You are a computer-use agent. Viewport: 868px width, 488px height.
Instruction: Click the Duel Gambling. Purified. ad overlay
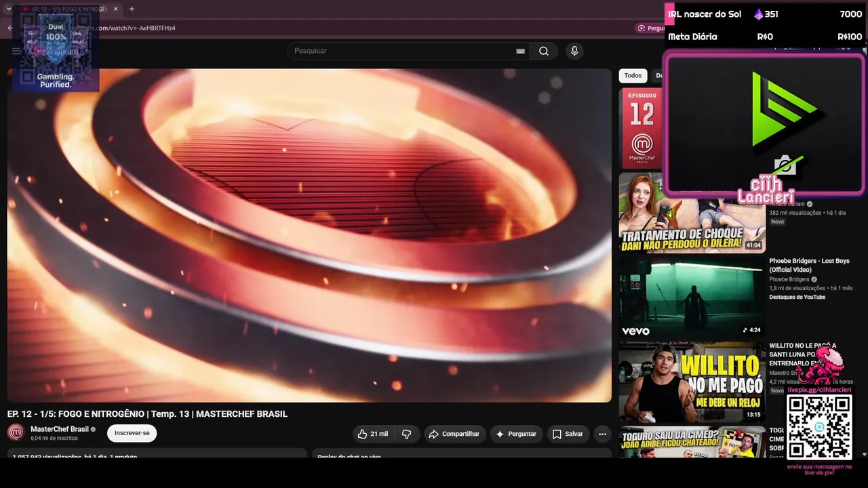(x=56, y=49)
